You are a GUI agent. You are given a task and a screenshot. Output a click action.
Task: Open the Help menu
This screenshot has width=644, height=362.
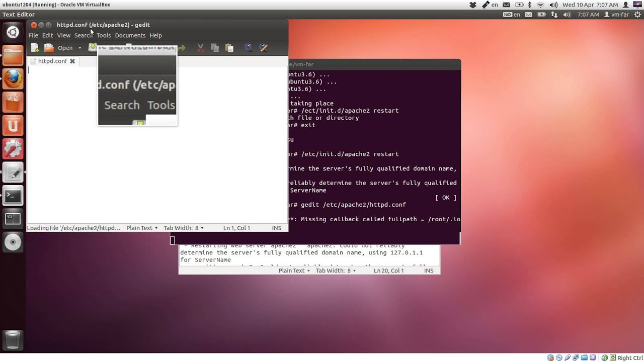pos(155,35)
